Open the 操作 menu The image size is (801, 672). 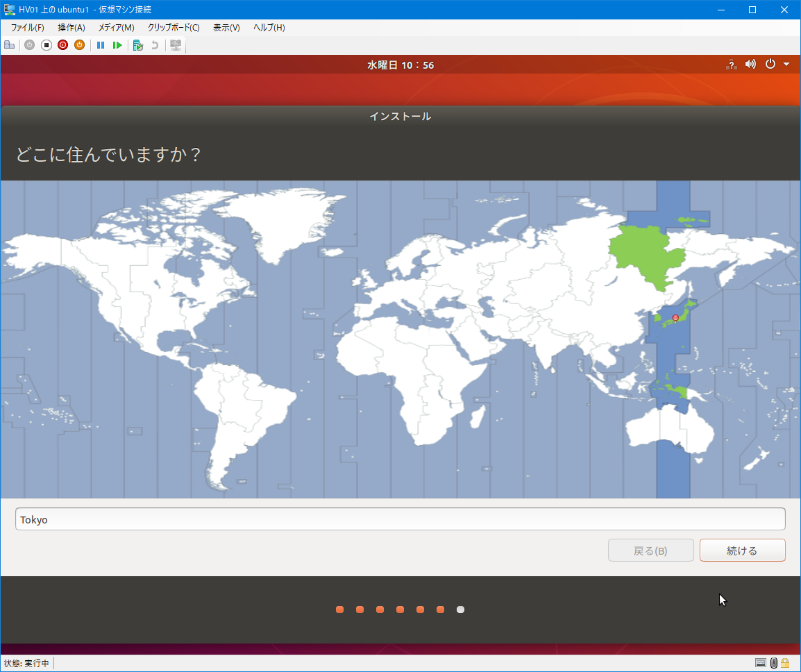click(70, 27)
